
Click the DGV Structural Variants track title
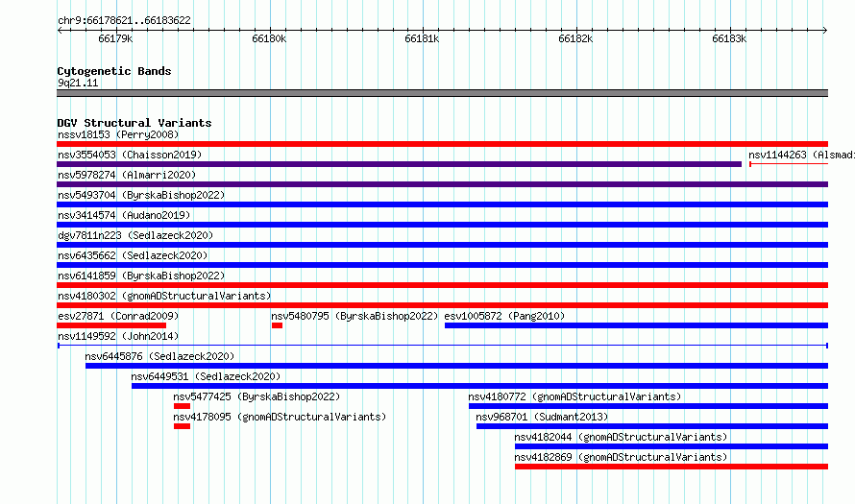[x=134, y=123]
